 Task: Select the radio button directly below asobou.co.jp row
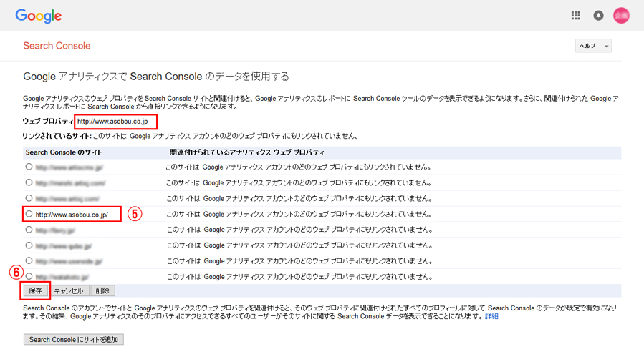coord(29,230)
